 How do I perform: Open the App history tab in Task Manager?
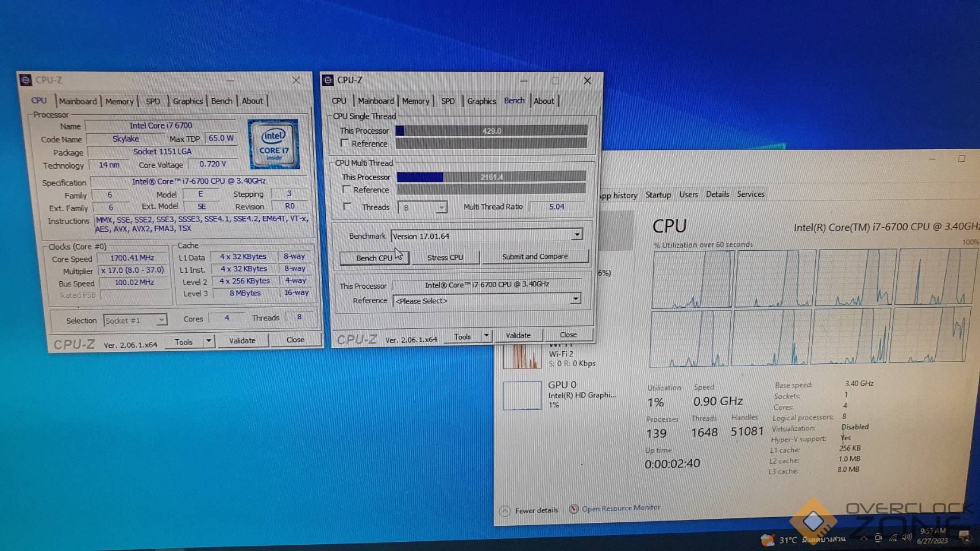tap(618, 195)
